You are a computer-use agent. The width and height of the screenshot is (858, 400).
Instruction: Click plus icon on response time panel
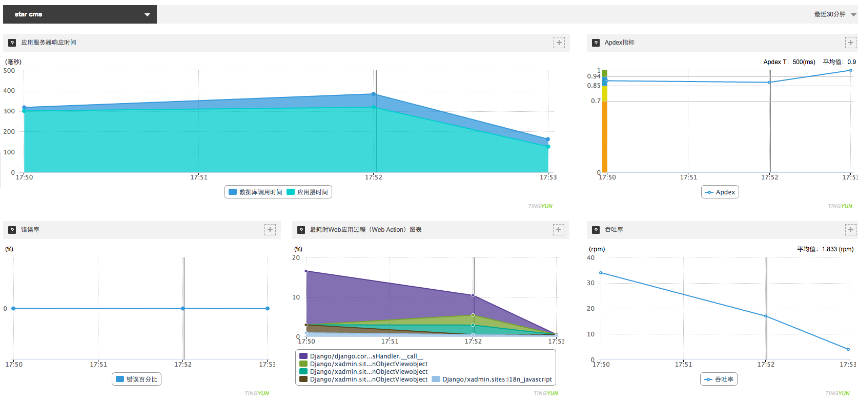559,42
